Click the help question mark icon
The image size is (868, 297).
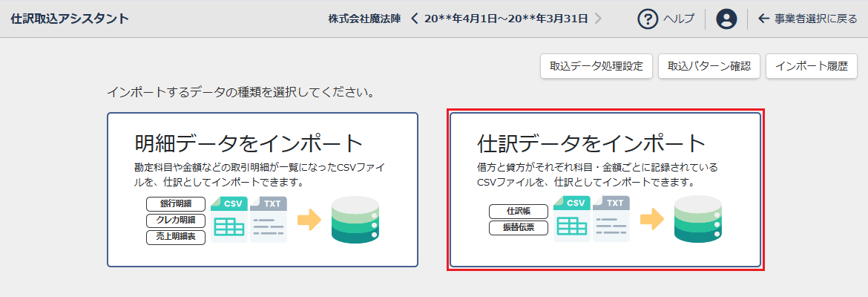coord(648,19)
